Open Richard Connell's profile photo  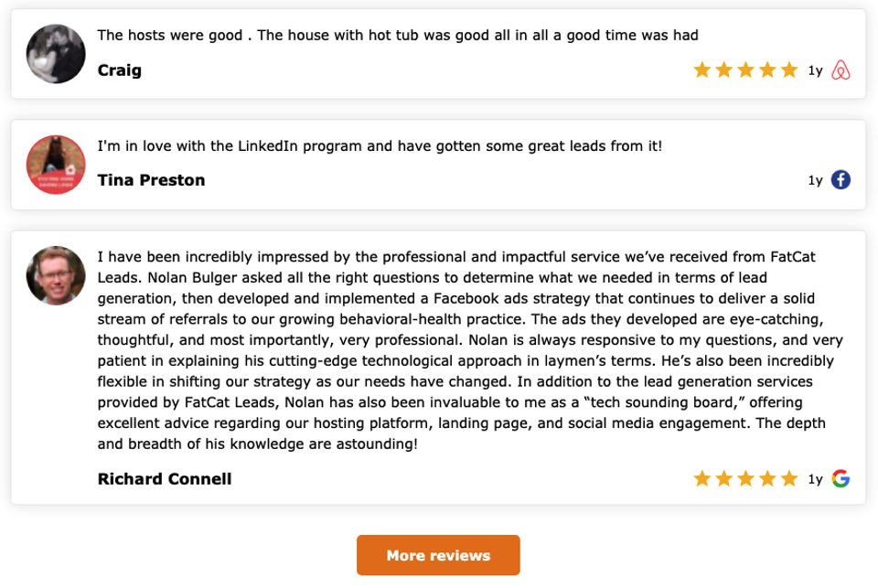56,275
